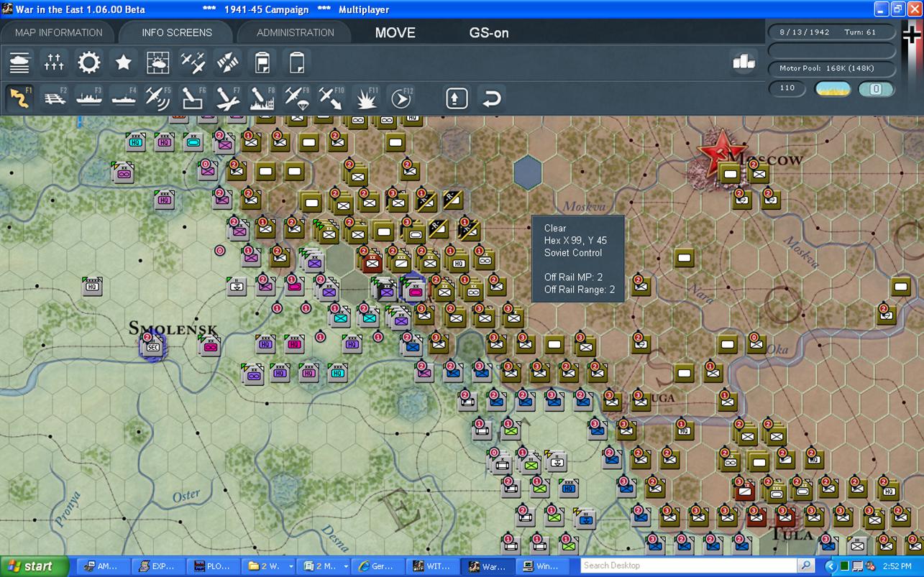924x577 pixels.
Task: Click the crossed satellite-style info icon
Action: [x=227, y=63]
